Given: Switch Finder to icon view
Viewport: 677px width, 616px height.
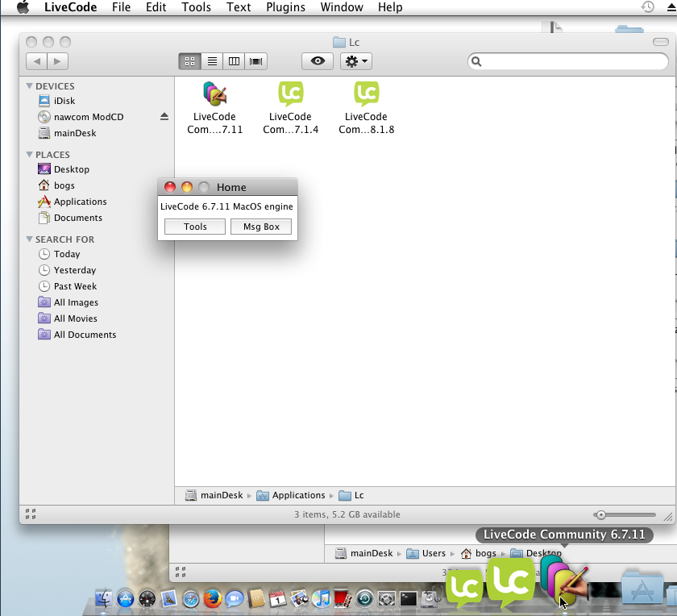Looking at the screenshot, I should [189, 61].
